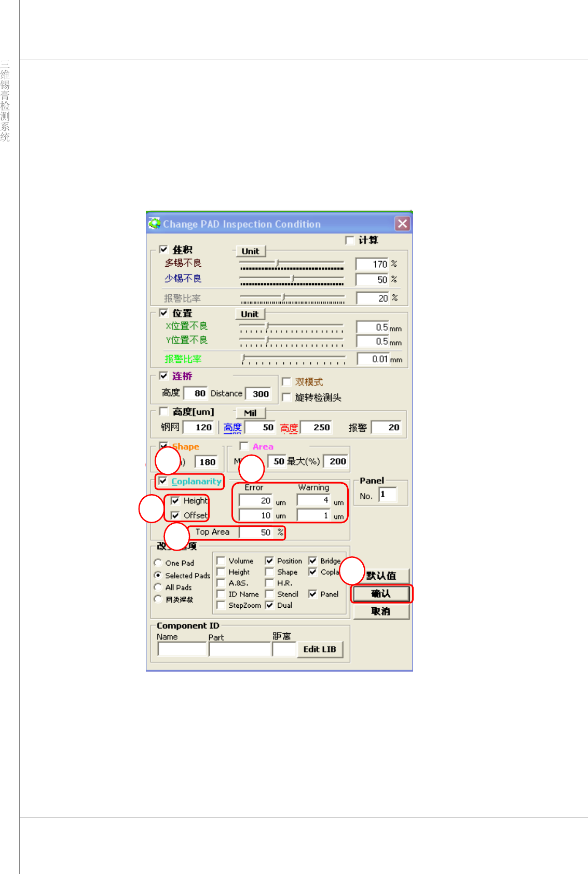Click the position alarm field showing 0.01
This screenshot has height=874, width=588.
click(x=373, y=359)
